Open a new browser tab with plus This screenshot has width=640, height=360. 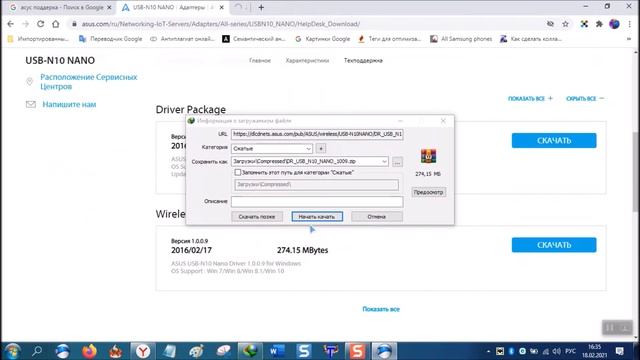pos(261,7)
